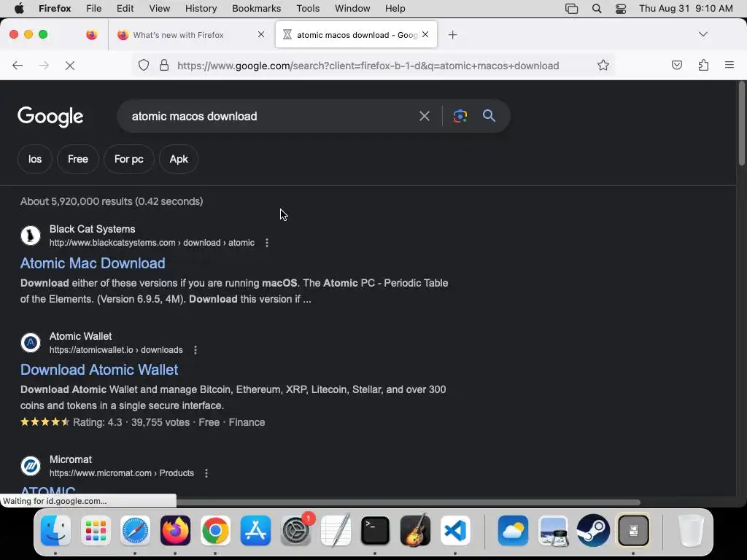This screenshot has height=560, width=747.
Task: Close the What's new with Firefox tab
Action: [x=261, y=34]
